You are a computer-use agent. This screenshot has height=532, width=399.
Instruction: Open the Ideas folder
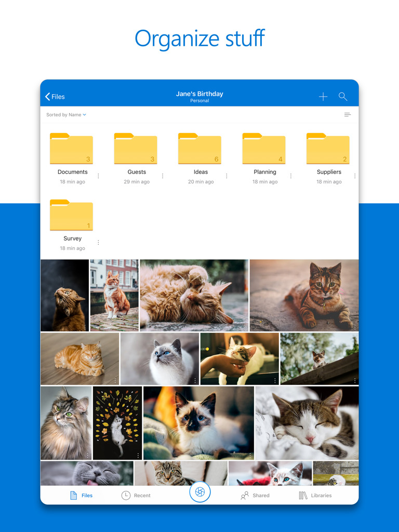coord(199,150)
